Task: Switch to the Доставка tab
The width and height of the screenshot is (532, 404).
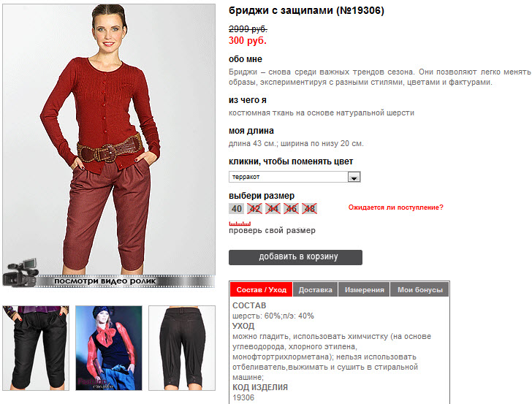Action: point(315,290)
